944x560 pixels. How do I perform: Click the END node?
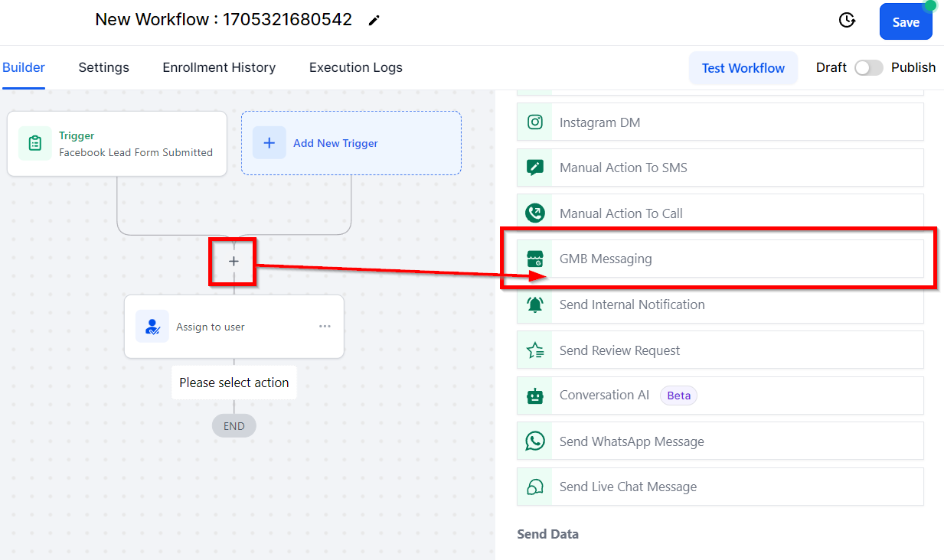coord(234,426)
